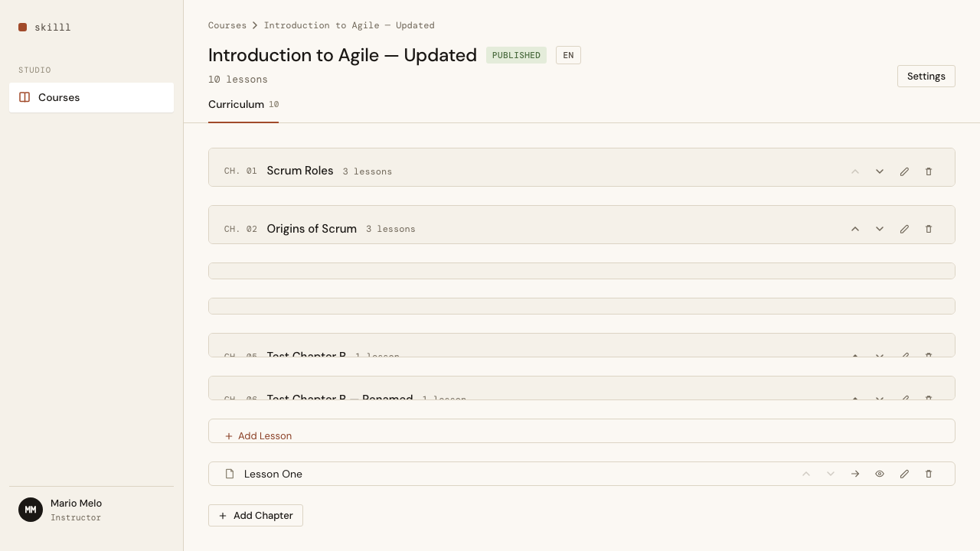Screen dimensions: 980x551
Task: Click the disabled up arrow on Scrum Roles
Action: 855,171
